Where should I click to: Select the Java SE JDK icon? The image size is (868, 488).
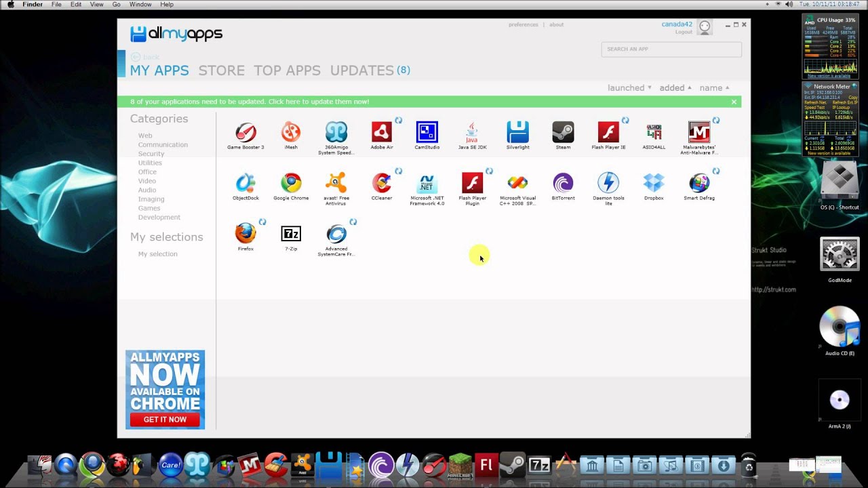click(x=472, y=132)
